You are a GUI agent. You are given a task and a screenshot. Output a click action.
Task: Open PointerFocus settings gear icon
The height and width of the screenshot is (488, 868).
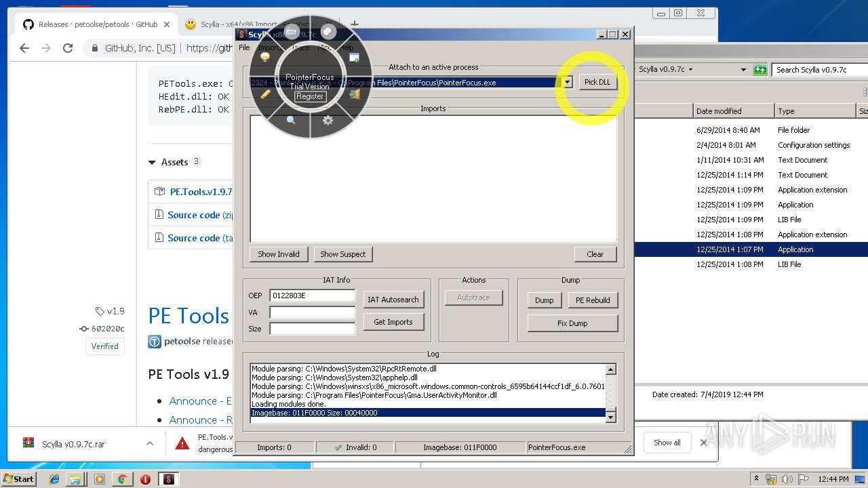[x=328, y=120]
